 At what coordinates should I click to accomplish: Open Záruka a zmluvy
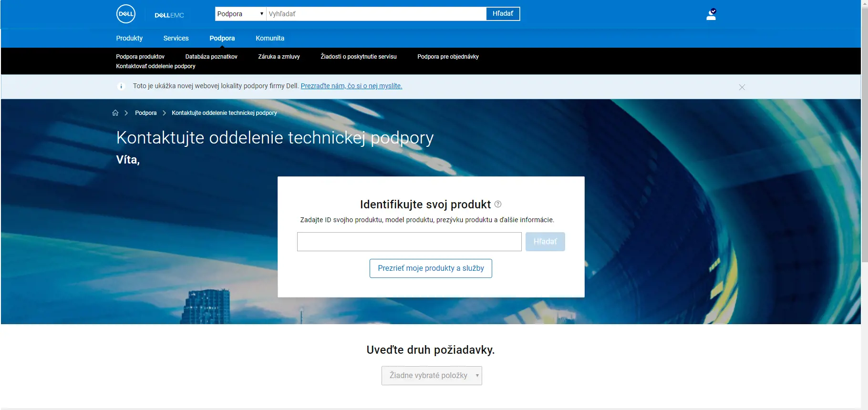(x=279, y=57)
